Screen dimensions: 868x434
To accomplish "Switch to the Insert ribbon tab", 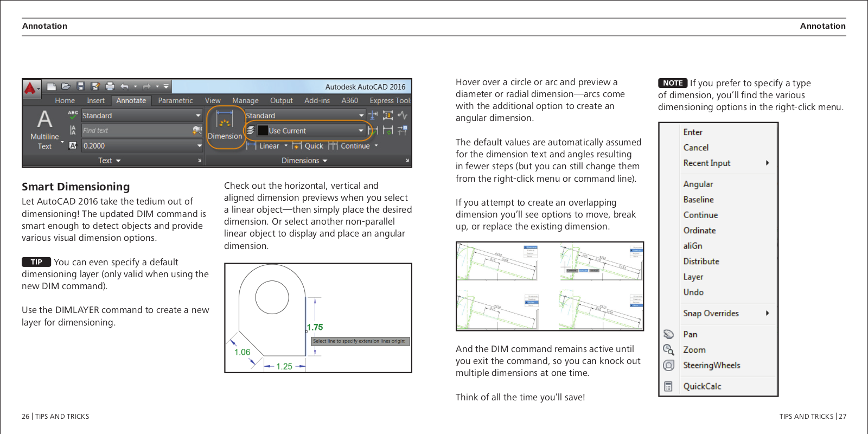I will [95, 100].
